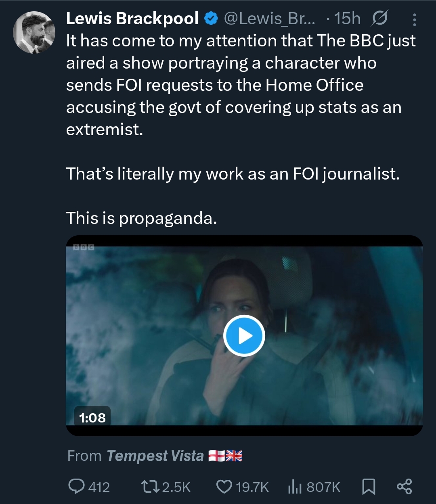This screenshot has width=436, height=504.
Task: Like the tweet with the heart icon
Action: 224,486
